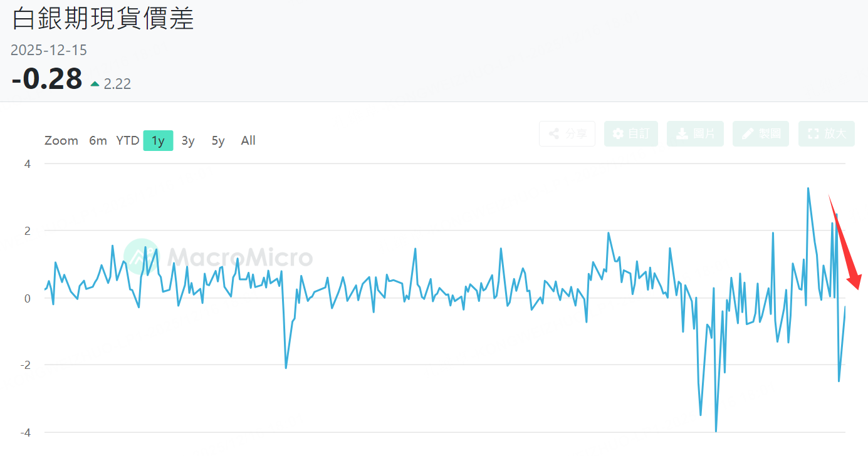Click the date 2025-12-15 text
The image size is (868, 456).
[49, 50]
